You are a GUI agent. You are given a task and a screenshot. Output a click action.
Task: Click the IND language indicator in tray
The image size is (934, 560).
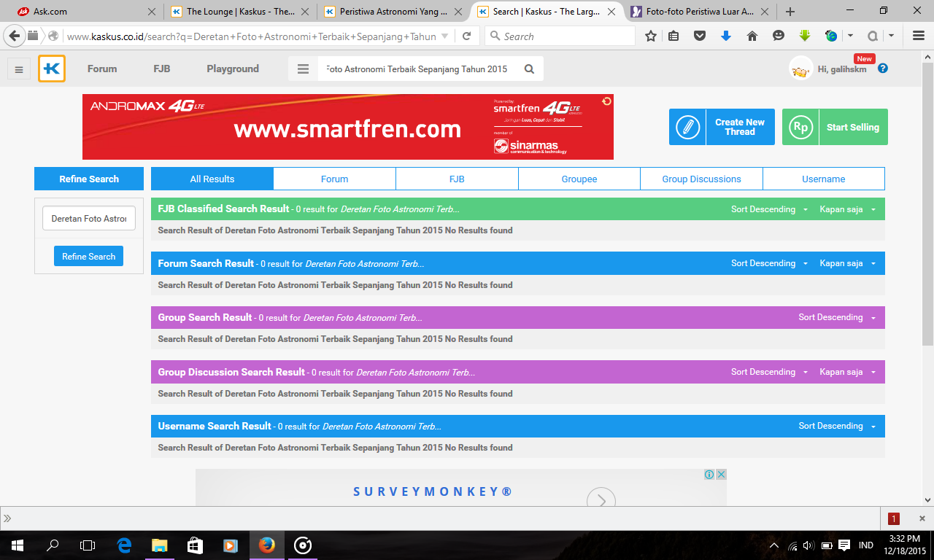point(866,545)
